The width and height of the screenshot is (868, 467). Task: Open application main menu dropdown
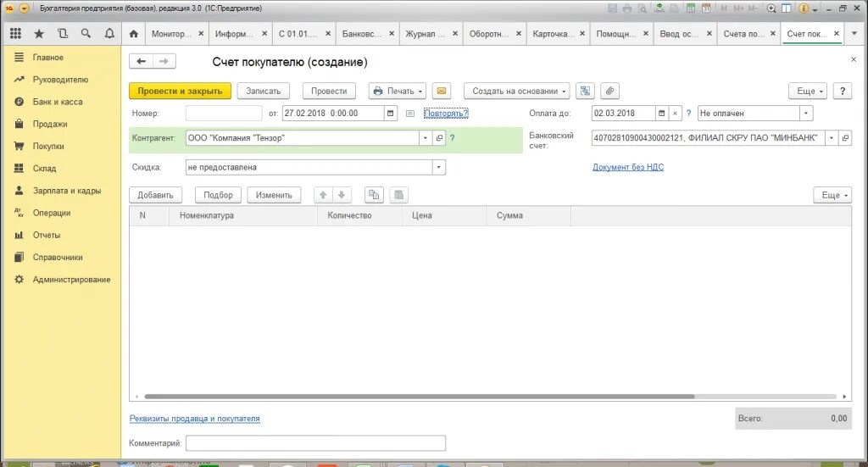[24, 8]
